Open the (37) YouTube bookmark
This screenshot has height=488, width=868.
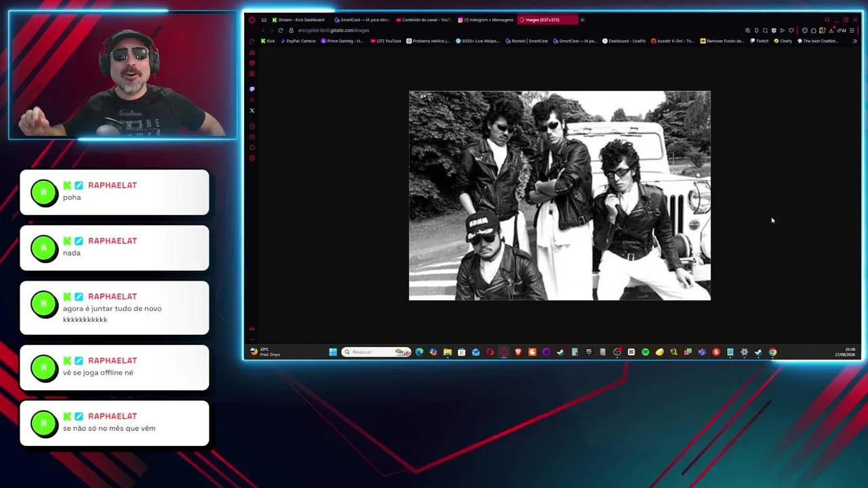pos(386,41)
